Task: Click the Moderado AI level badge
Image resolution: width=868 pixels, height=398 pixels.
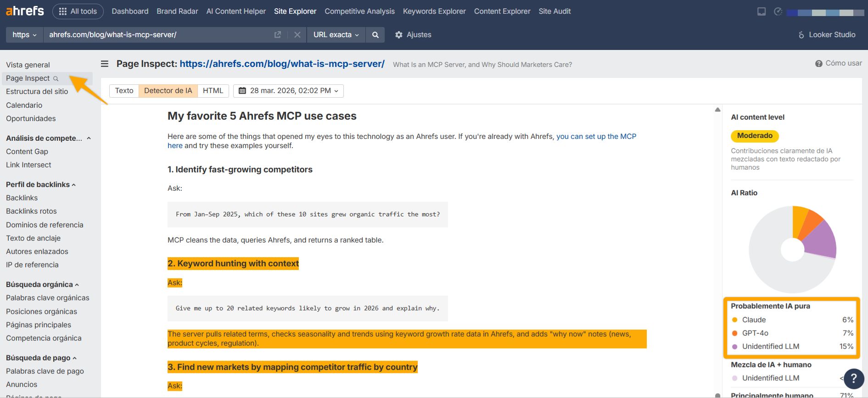Action: pos(755,136)
